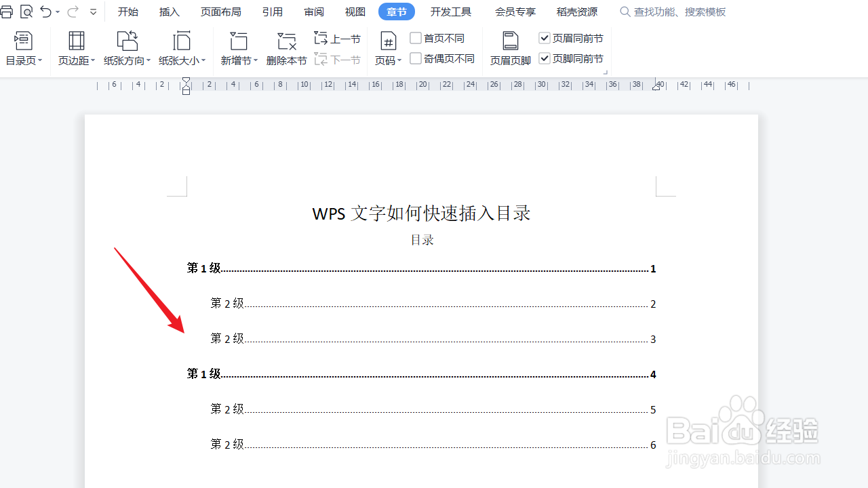Click the 第2级 entry pointing to page 3
868x488 pixels.
pyautogui.click(x=433, y=339)
